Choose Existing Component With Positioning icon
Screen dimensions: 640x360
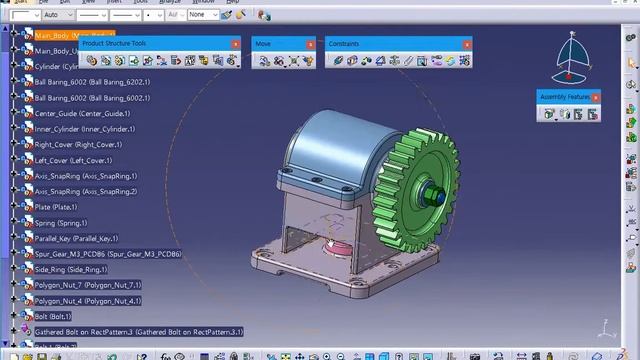click(x=148, y=60)
